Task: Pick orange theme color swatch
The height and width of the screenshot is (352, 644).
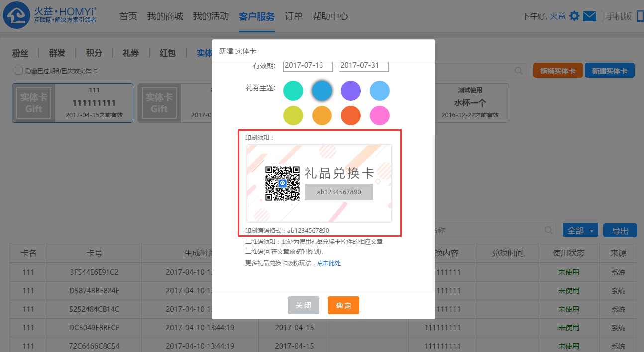Action: (322, 116)
